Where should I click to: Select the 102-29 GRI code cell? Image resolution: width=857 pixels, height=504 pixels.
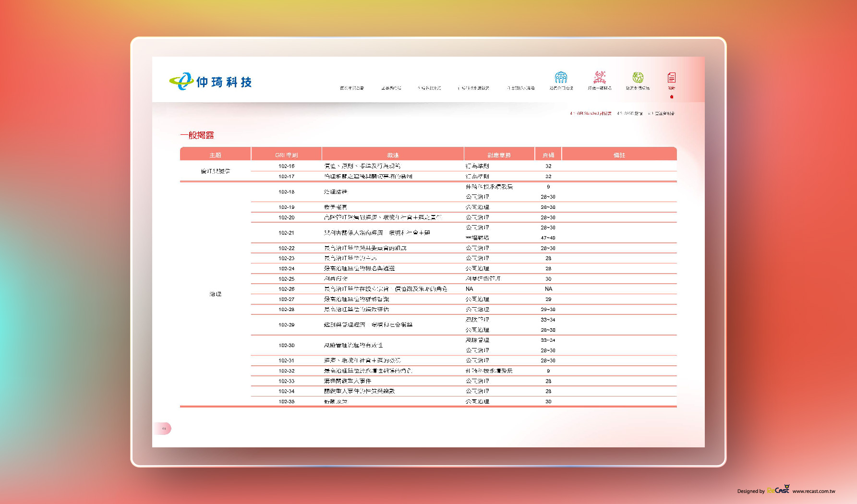click(x=287, y=325)
